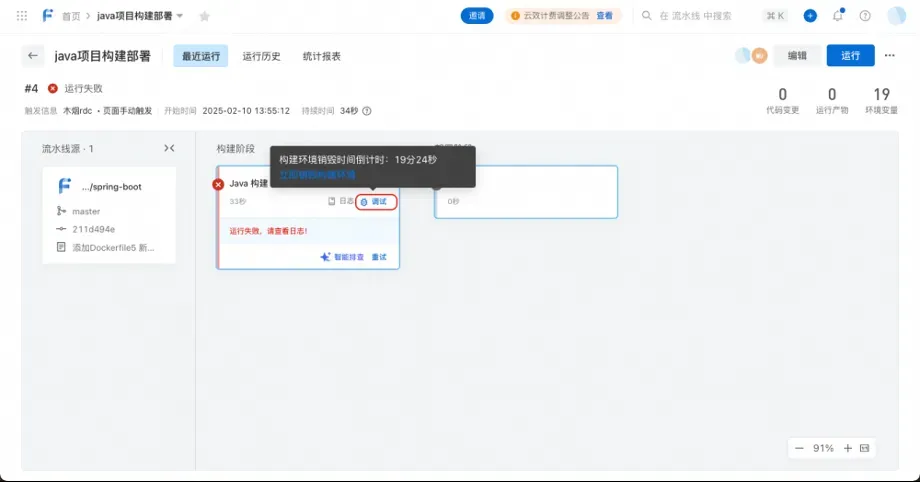
Task: Click the 邀请 invite button
Action: click(477, 16)
